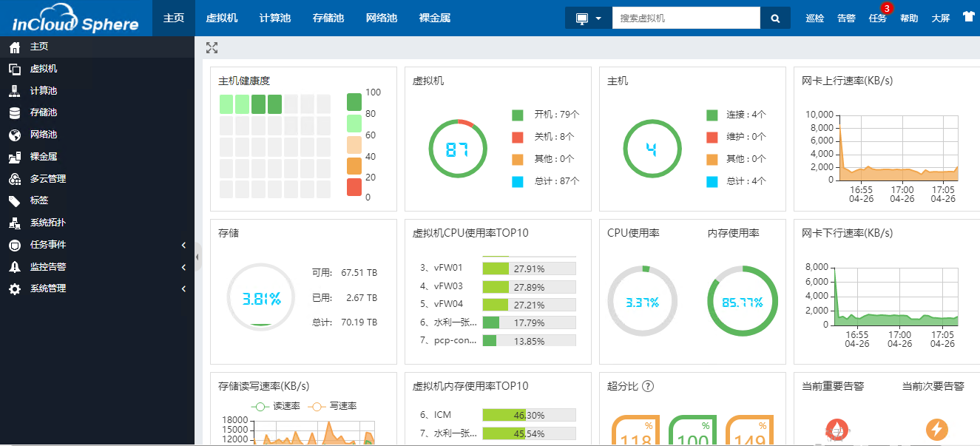The width and height of the screenshot is (980, 446).
Task: Click the red 0-20 health legend swatch
Action: pyautogui.click(x=354, y=188)
